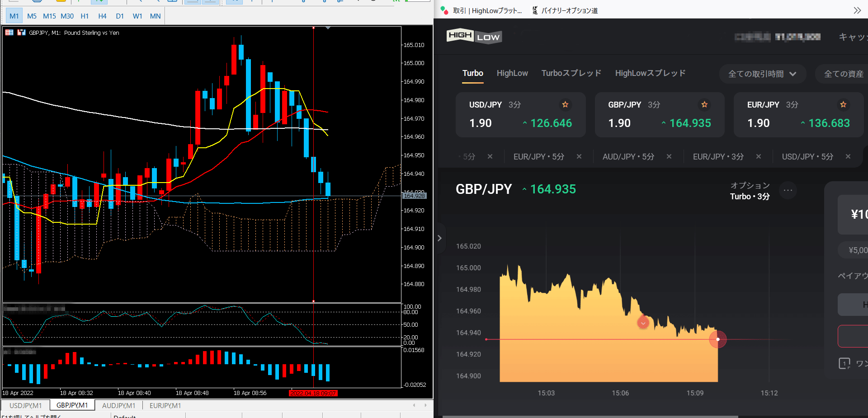Image resolution: width=868 pixels, height=418 pixels.
Task: Click the 164.928 current price label
Action: click(415, 196)
